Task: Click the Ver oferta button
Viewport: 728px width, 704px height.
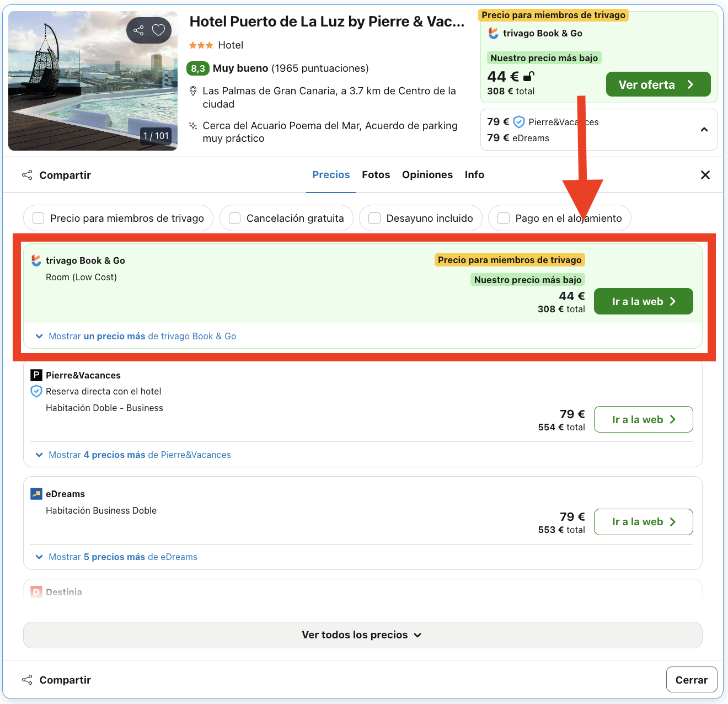Action: tap(658, 84)
